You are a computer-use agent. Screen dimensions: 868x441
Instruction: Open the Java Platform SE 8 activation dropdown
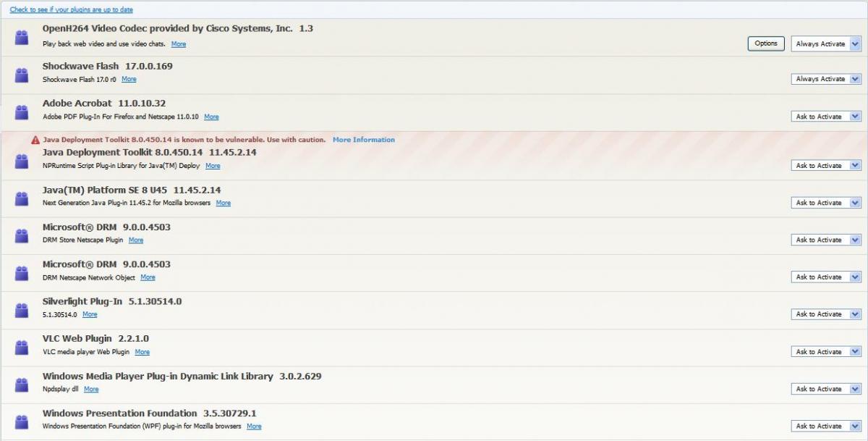[826, 203]
